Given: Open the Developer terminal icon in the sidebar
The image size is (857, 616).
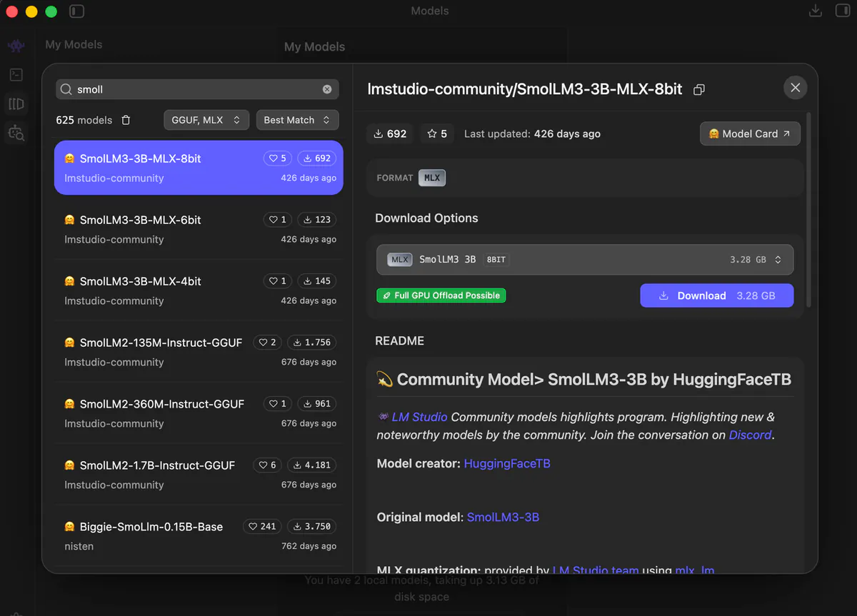Looking at the screenshot, I should point(16,74).
